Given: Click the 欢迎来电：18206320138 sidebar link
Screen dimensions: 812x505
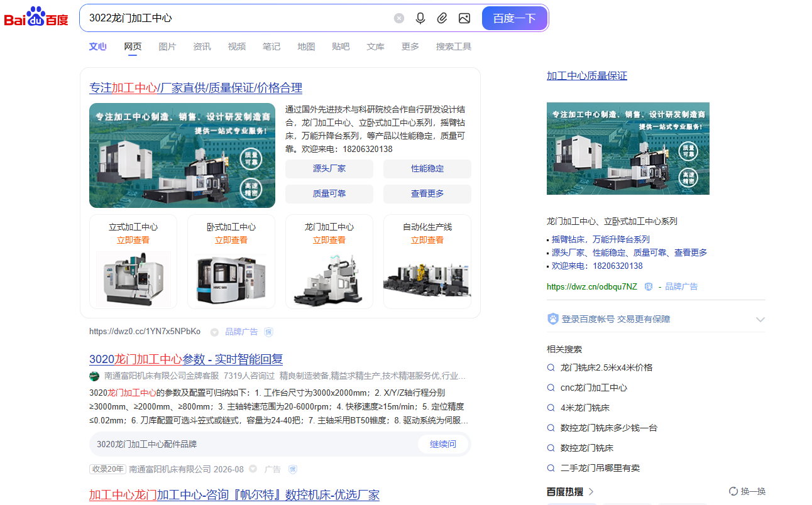Looking at the screenshot, I should point(597,266).
